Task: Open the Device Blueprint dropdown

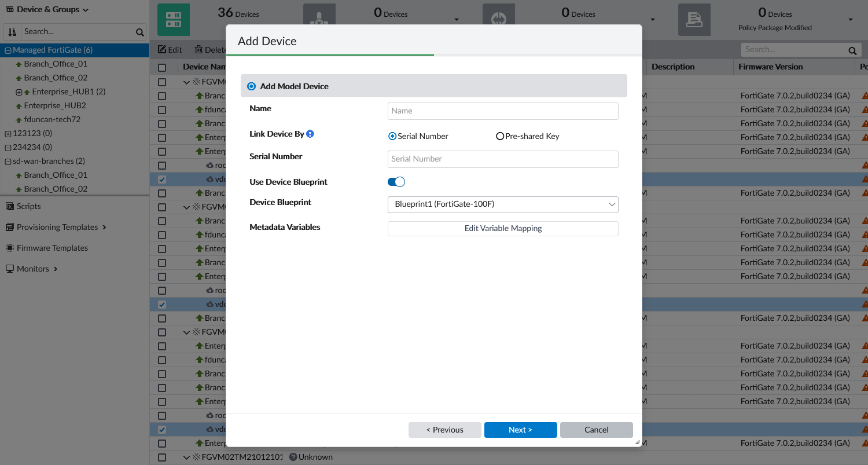Action: [503, 204]
